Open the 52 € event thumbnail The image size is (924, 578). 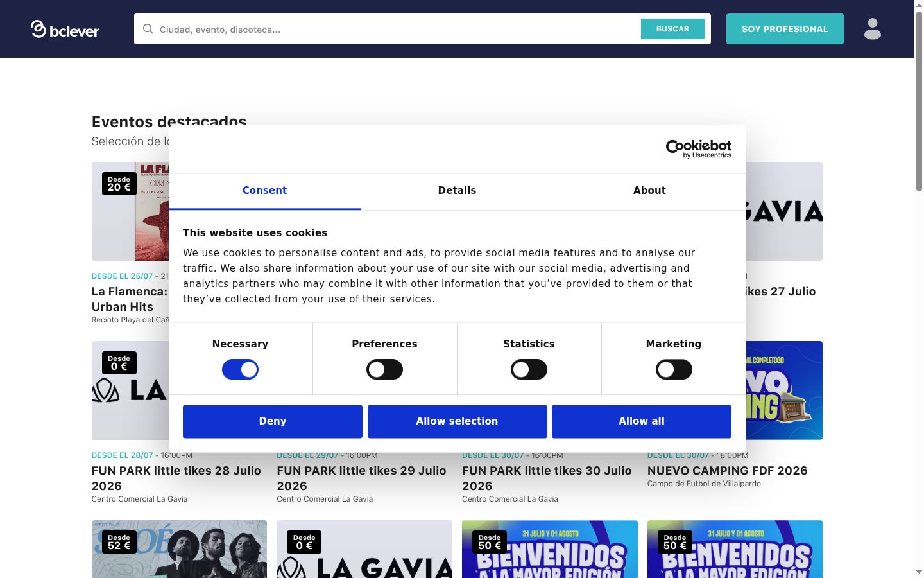click(179, 549)
